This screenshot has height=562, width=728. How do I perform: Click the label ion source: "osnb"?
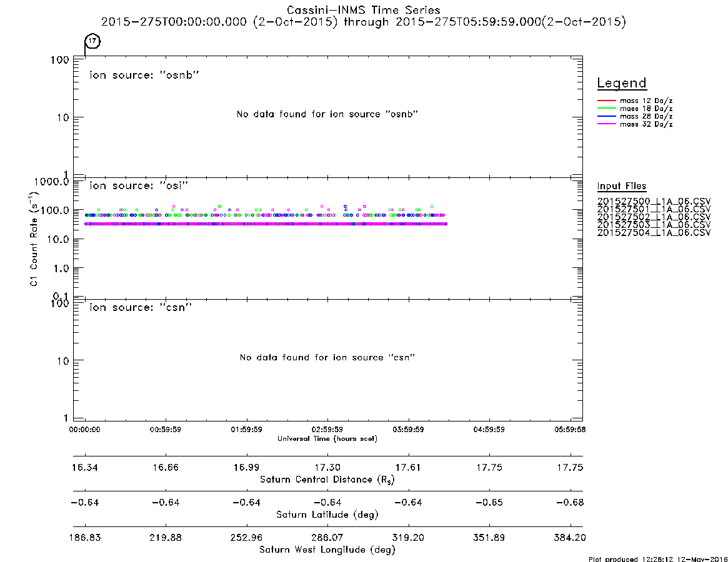click(144, 75)
